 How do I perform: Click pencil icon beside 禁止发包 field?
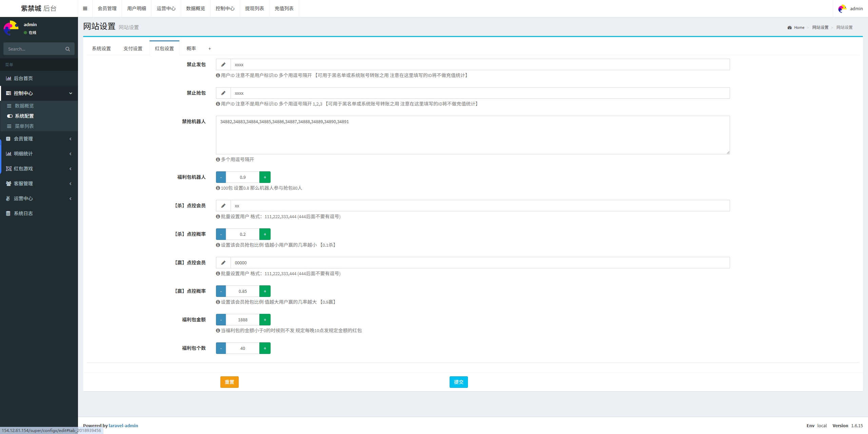tap(223, 64)
